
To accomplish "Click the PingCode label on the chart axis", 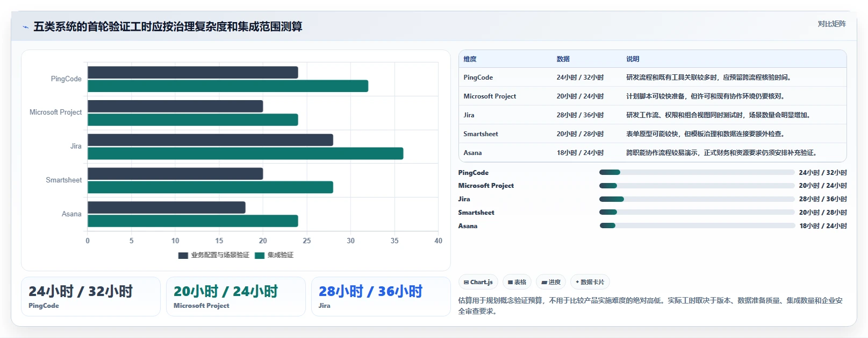I will coord(66,79).
